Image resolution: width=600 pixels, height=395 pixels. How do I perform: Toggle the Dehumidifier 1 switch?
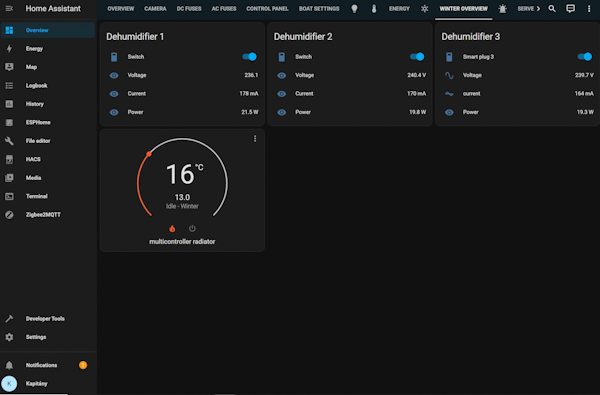tap(249, 57)
